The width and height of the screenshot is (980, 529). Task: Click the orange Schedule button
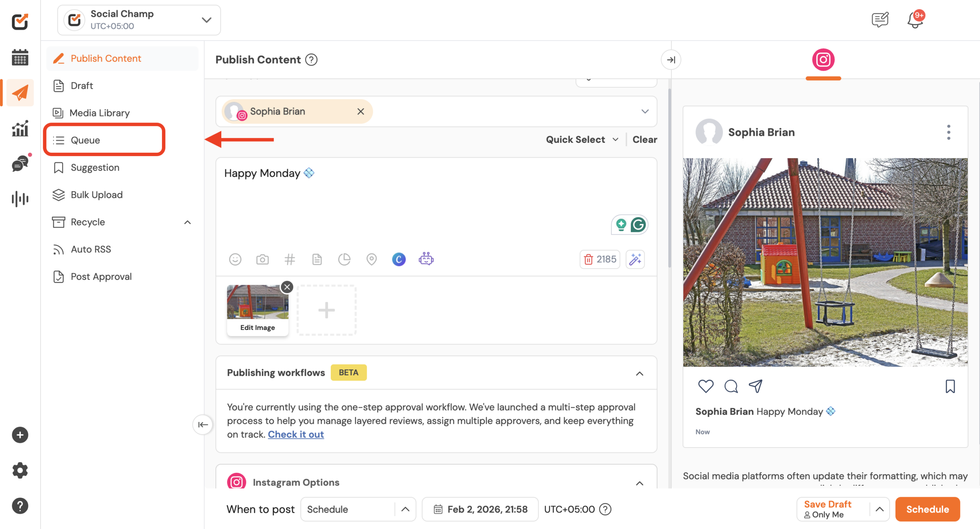(927, 509)
